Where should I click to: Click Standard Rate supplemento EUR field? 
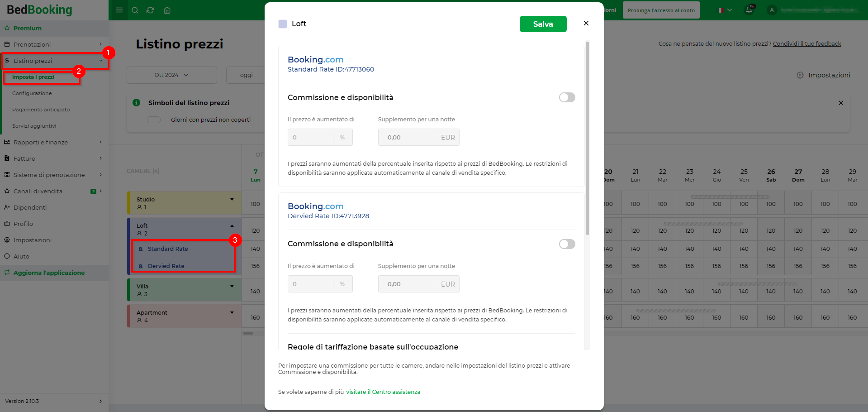point(419,137)
